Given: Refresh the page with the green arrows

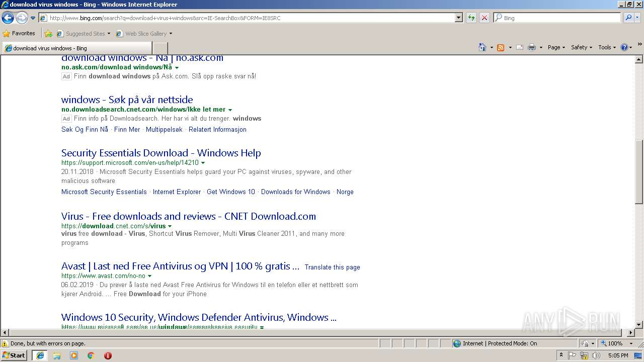Looking at the screenshot, I should pyautogui.click(x=471, y=18).
